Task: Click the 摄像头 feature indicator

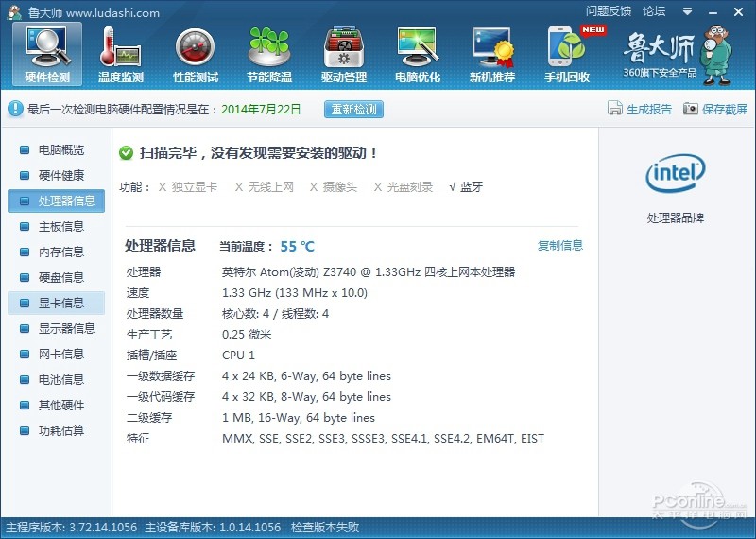Action: [334, 186]
